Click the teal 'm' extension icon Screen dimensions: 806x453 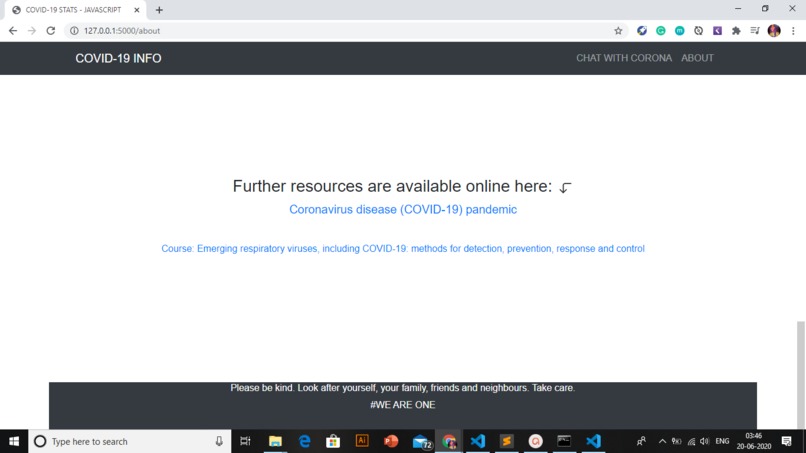point(680,31)
